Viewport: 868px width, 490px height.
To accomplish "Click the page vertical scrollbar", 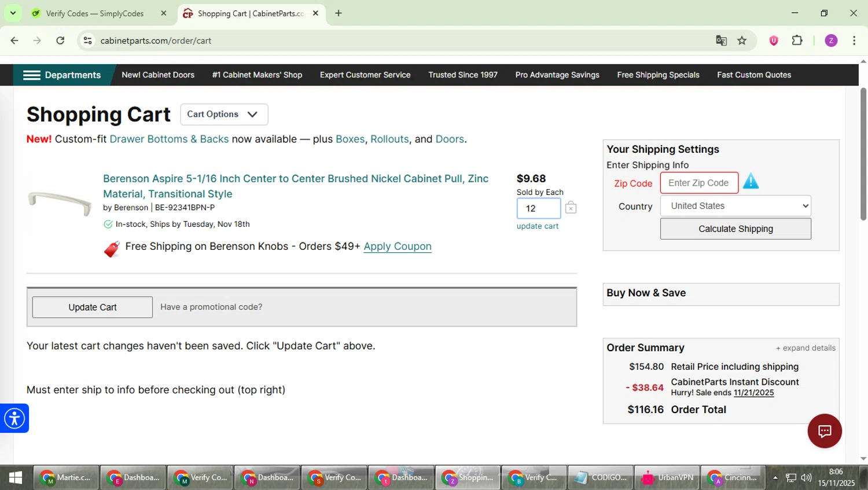I will point(863,154).
